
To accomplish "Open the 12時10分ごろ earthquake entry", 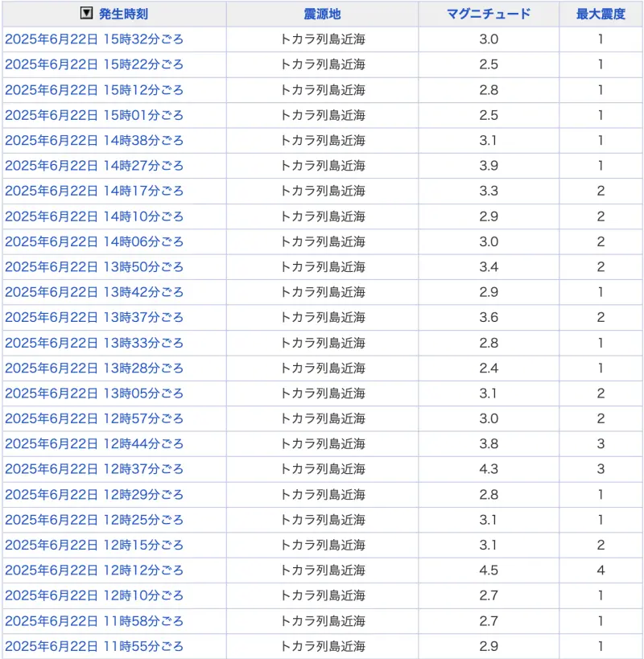I will coord(94,595).
